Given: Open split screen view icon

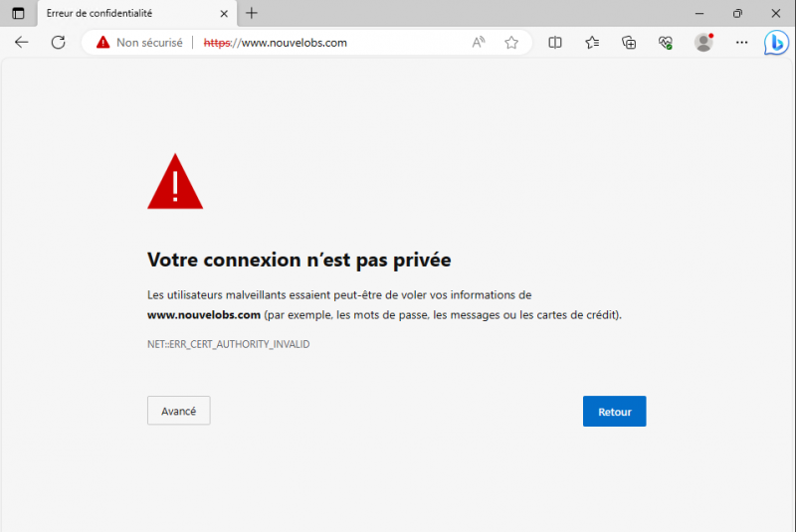Looking at the screenshot, I should coord(555,43).
